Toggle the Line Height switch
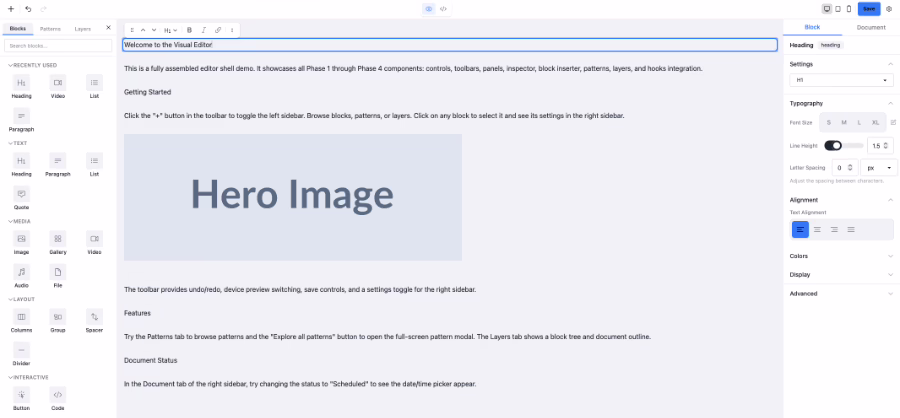Image resolution: width=900 pixels, height=418 pixels. (x=833, y=145)
